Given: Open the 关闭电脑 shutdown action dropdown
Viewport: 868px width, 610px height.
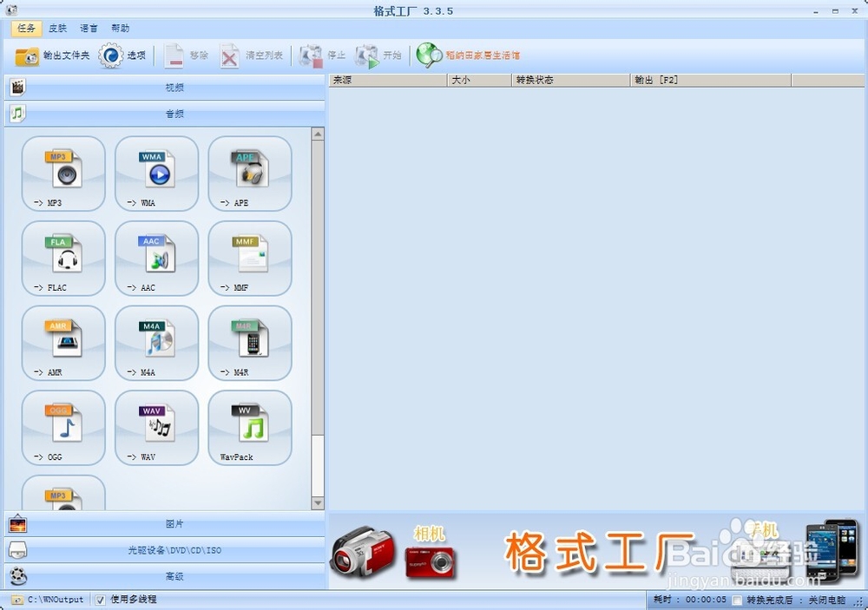Looking at the screenshot, I should tap(824, 599).
